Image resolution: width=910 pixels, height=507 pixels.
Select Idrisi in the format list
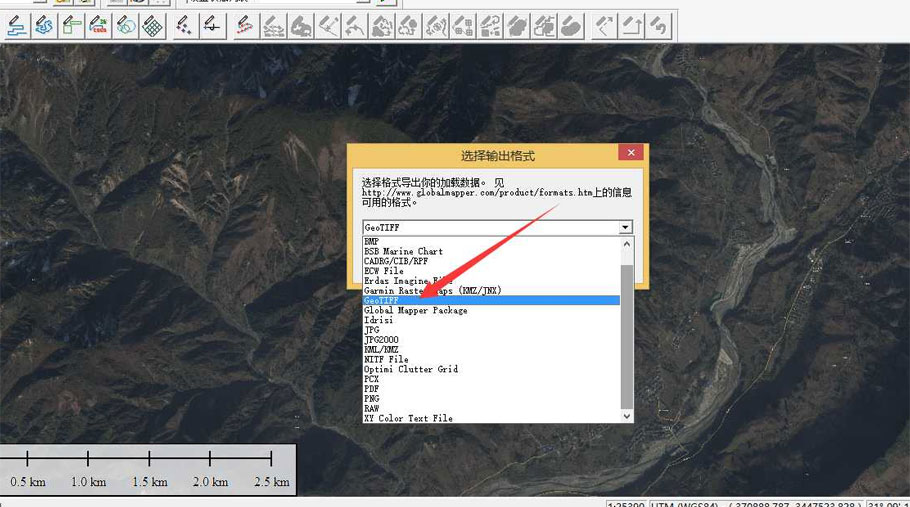pyautogui.click(x=491, y=320)
